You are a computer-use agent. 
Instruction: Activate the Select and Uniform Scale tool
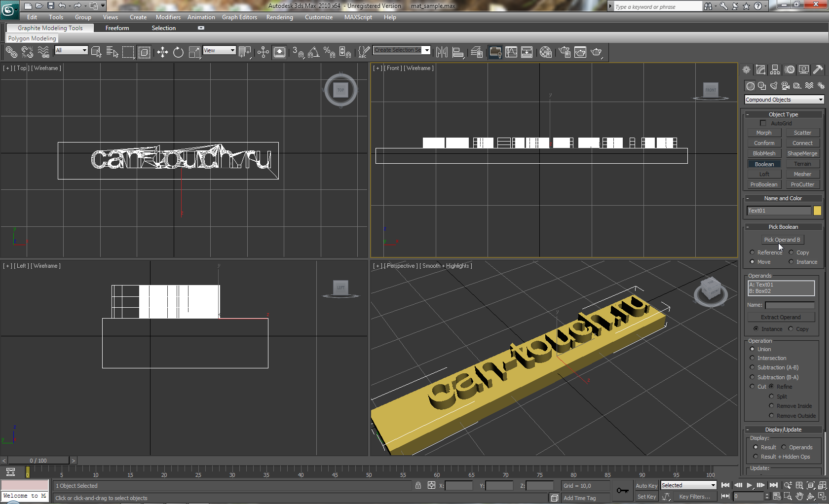click(195, 52)
